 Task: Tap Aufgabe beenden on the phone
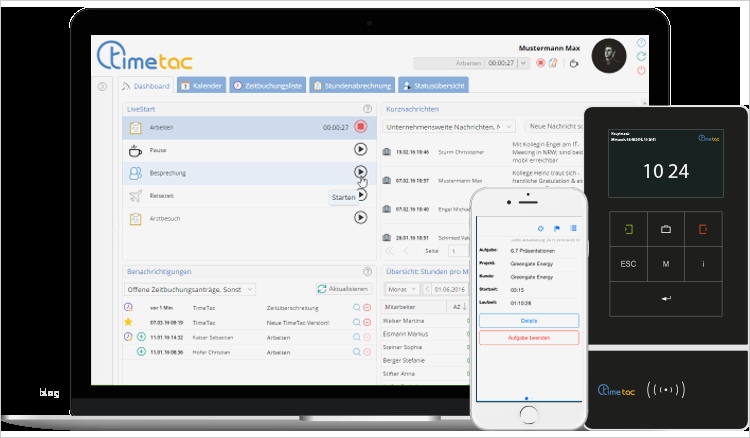[529, 338]
